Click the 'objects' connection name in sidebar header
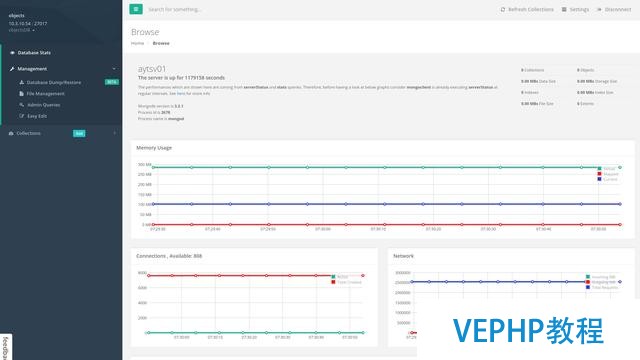Image resolution: width=640 pixels, height=360 pixels. point(17,16)
